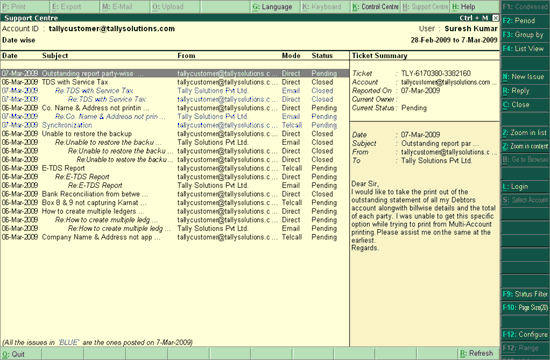The height and width of the screenshot is (360, 550).
Task: Click the E: Export button
Action: coord(75,7)
